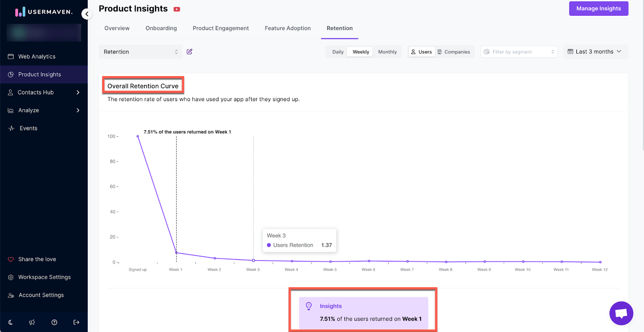Toggle view to Companies
The height and width of the screenshot is (332, 644).
454,52
